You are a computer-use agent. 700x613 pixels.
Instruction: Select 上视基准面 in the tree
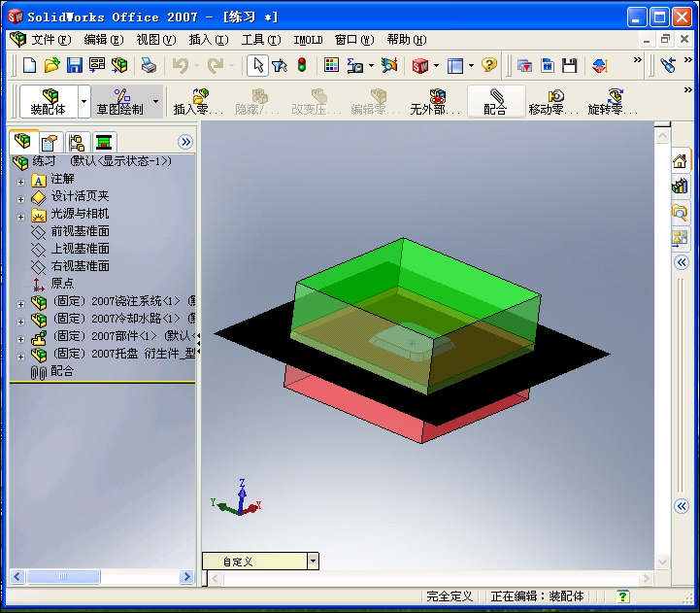tap(80, 249)
